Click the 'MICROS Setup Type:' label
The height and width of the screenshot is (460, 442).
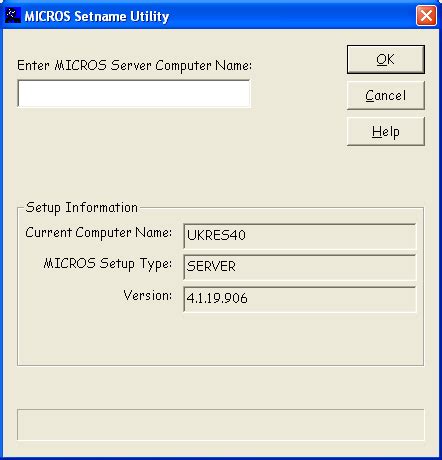pyautogui.click(x=108, y=264)
